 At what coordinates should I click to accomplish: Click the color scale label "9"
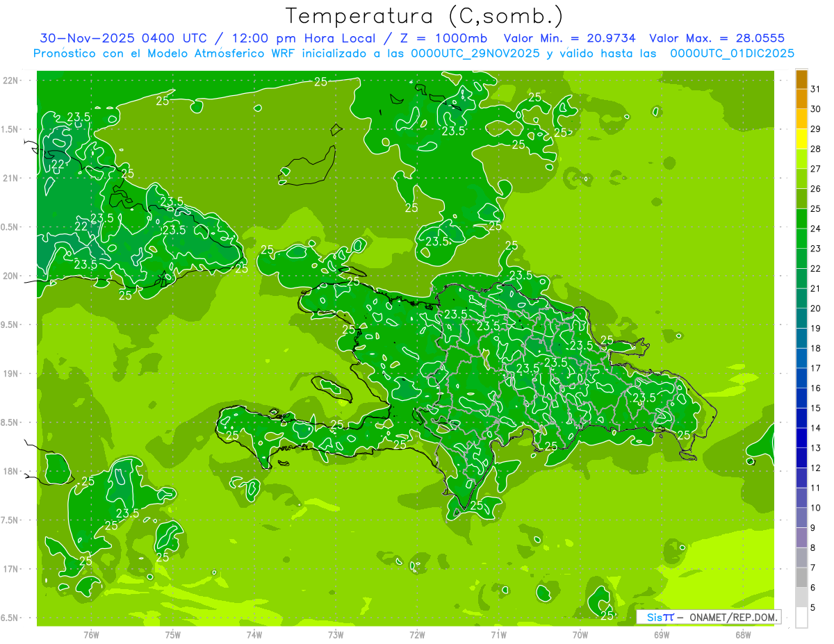[x=813, y=528]
